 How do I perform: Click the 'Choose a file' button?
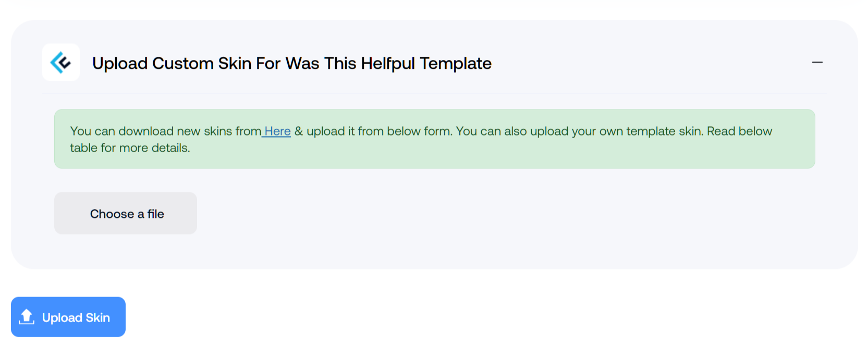pos(126,213)
